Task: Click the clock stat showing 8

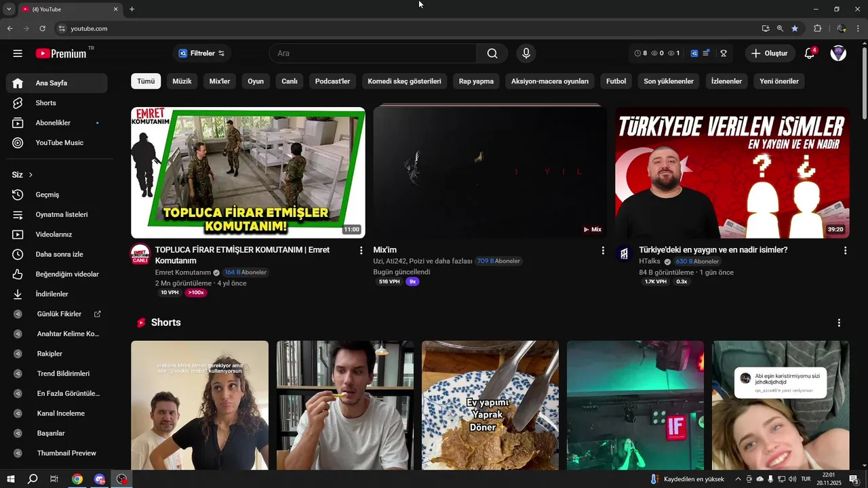Action: tap(640, 54)
